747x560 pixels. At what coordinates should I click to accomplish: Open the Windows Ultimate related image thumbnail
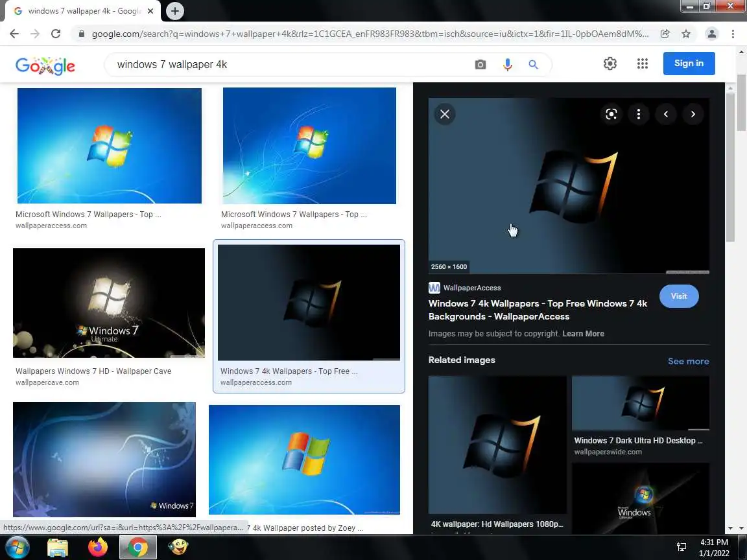[x=640, y=498]
